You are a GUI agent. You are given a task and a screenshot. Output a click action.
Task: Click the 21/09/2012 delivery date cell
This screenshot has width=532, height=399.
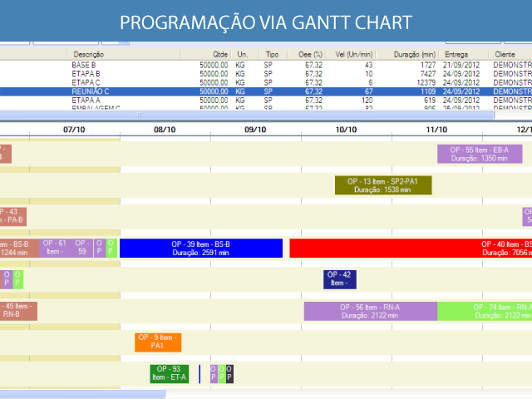(x=461, y=65)
